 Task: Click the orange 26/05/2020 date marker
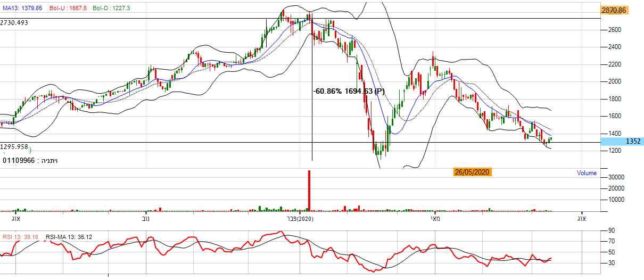(472, 172)
